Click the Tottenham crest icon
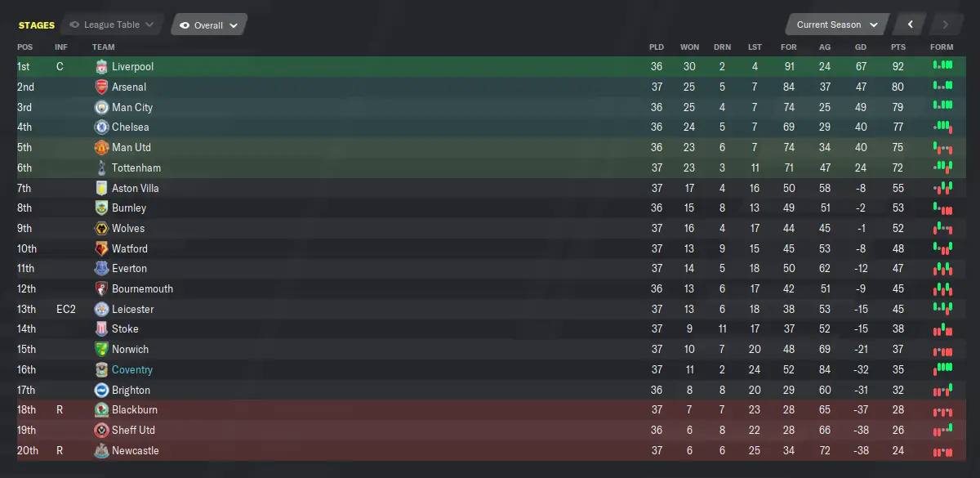 (x=101, y=168)
